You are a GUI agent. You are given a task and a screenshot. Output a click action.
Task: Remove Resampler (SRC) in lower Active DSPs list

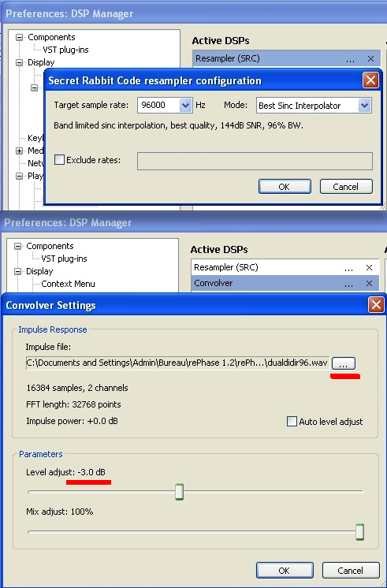pos(369,267)
